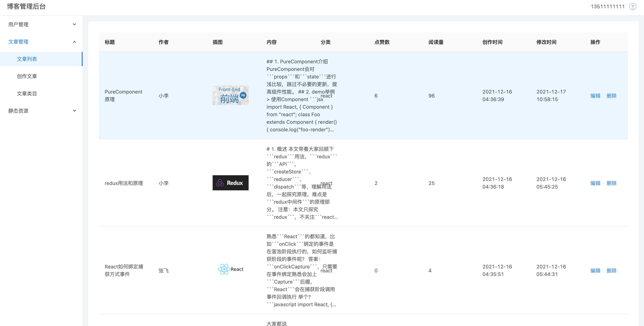Click the 创作时间 column header

(x=493, y=42)
